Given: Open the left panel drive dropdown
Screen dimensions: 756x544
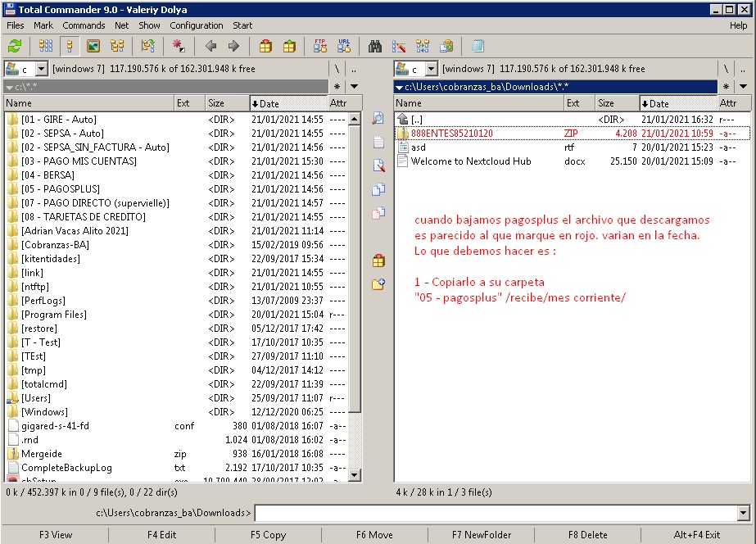Looking at the screenshot, I should [x=42, y=70].
